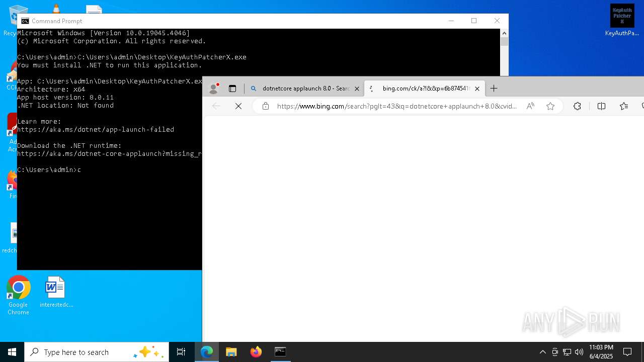Image resolution: width=644 pixels, height=362 pixels.
Task: Switch to bing.com/ck/a tab
Action: 425,88
